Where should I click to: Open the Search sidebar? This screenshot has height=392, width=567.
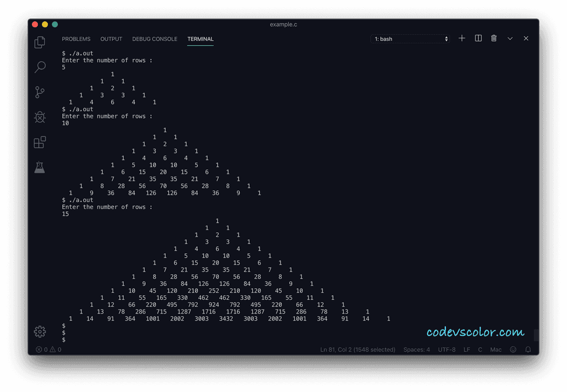[x=40, y=67]
